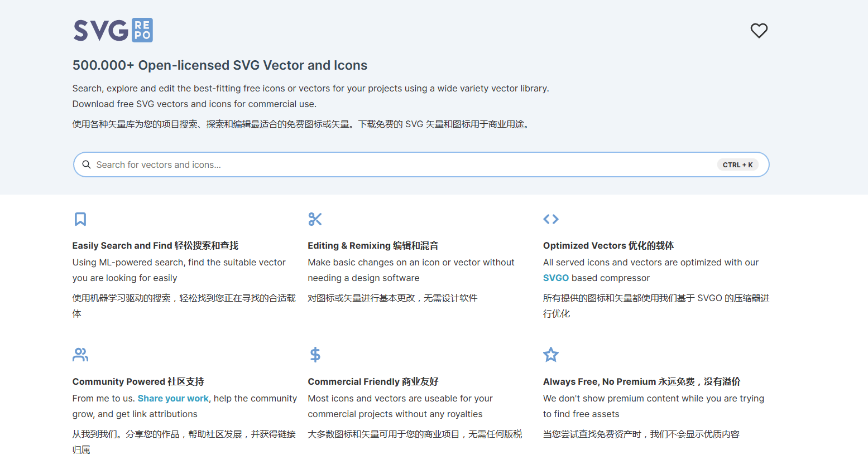
Task: Click the Community Powered people icon
Action: coord(80,355)
